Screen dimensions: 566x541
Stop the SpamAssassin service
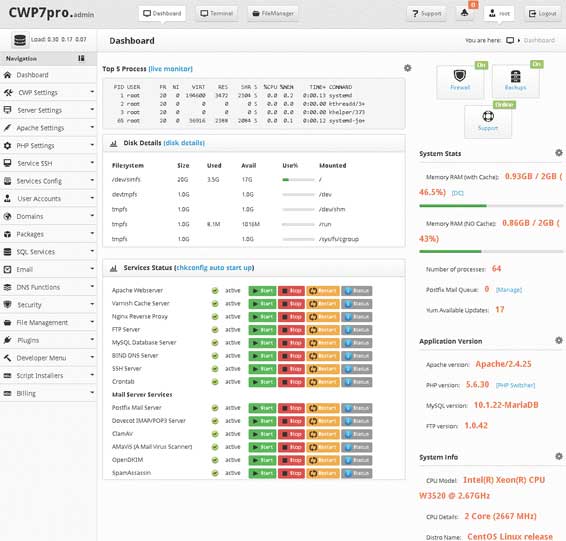(291, 473)
